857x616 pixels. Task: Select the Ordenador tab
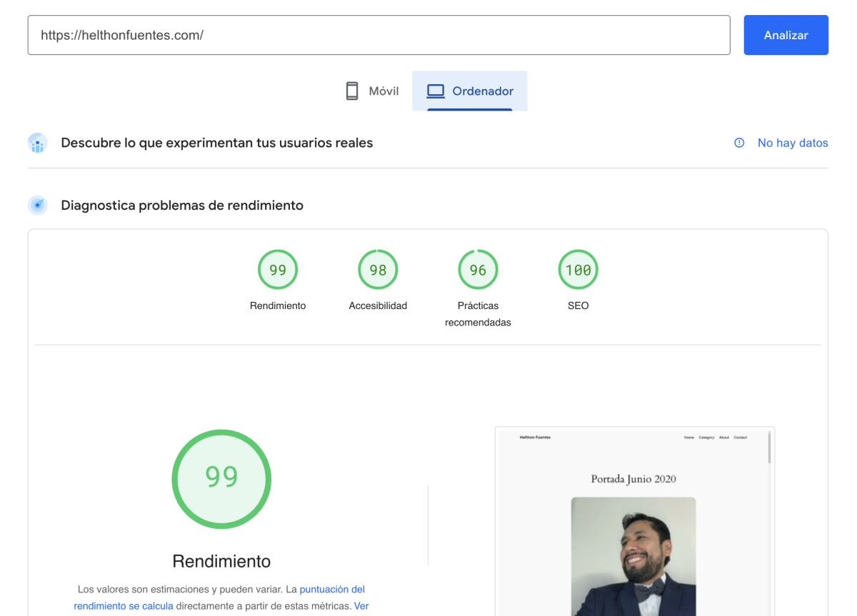(470, 91)
